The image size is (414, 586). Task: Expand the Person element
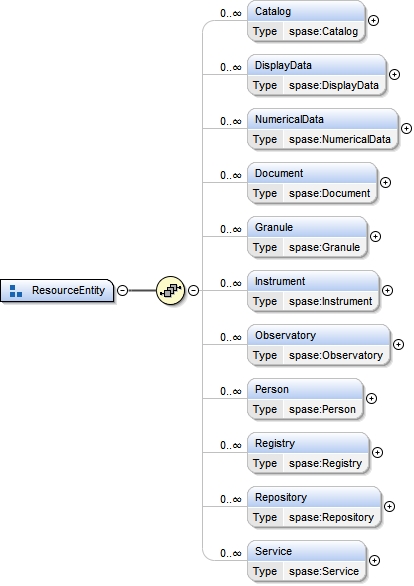371,398
